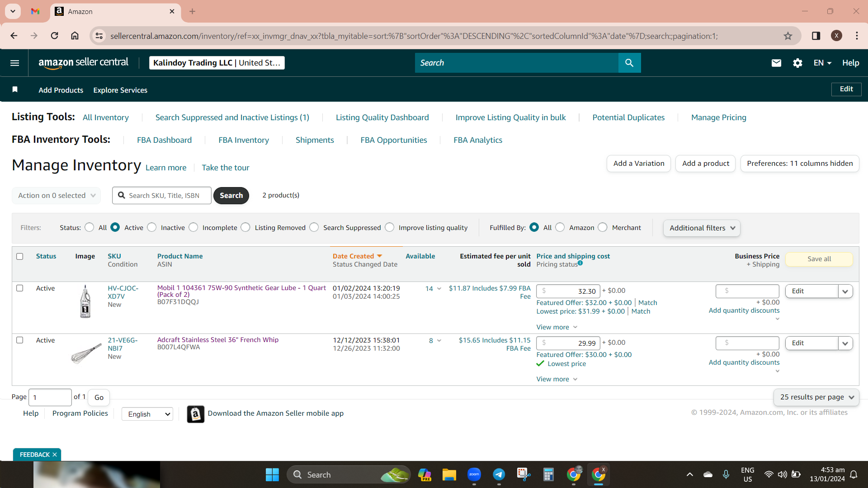Screen dimensions: 868x488
Task: Open the EN language dropdown
Action: (x=822, y=63)
